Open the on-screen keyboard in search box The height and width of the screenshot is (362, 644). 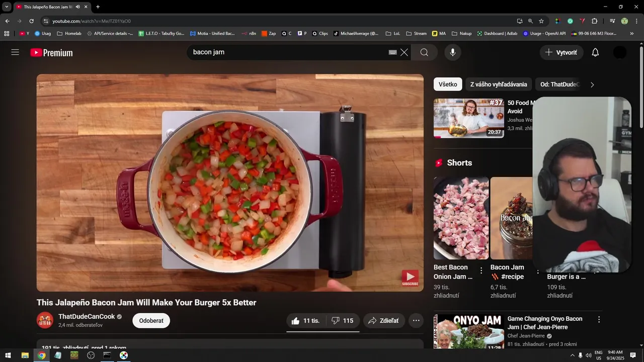pos(393,52)
